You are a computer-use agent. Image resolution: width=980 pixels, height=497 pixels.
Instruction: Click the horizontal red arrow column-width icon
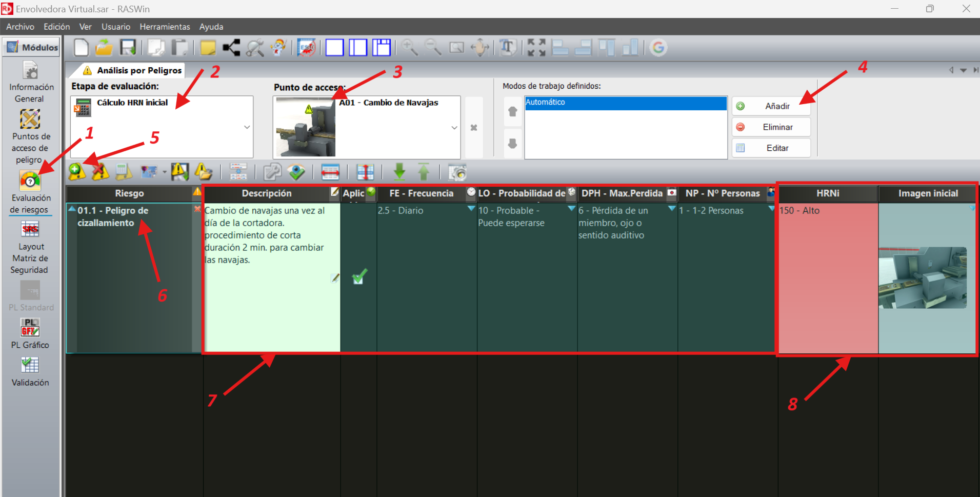coord(330,172)
